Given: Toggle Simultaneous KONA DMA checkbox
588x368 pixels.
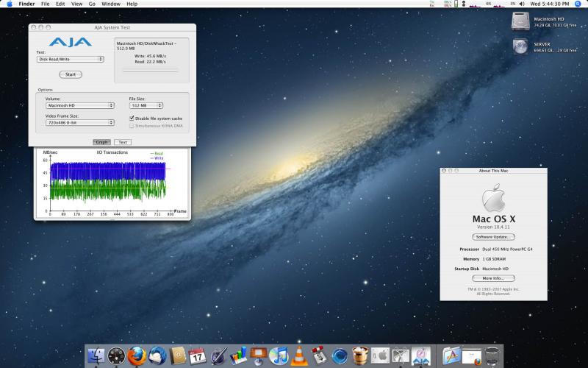Looking at the screenshot, I should (132, 126).
